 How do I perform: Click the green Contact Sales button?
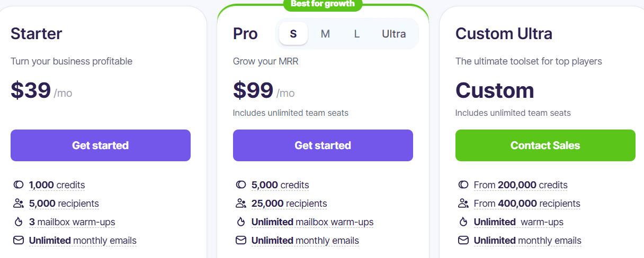545,145
